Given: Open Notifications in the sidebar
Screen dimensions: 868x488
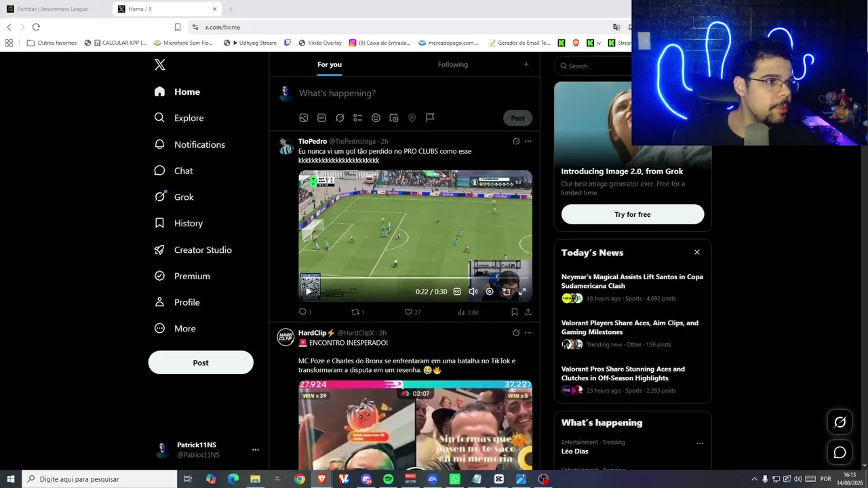Looking at the screenshot, I should [x=190, y=144].
